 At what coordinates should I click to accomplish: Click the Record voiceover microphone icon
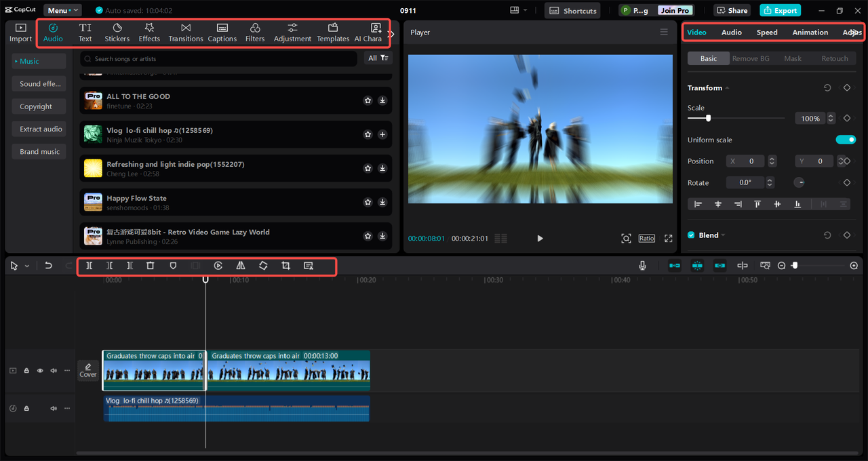642,266
